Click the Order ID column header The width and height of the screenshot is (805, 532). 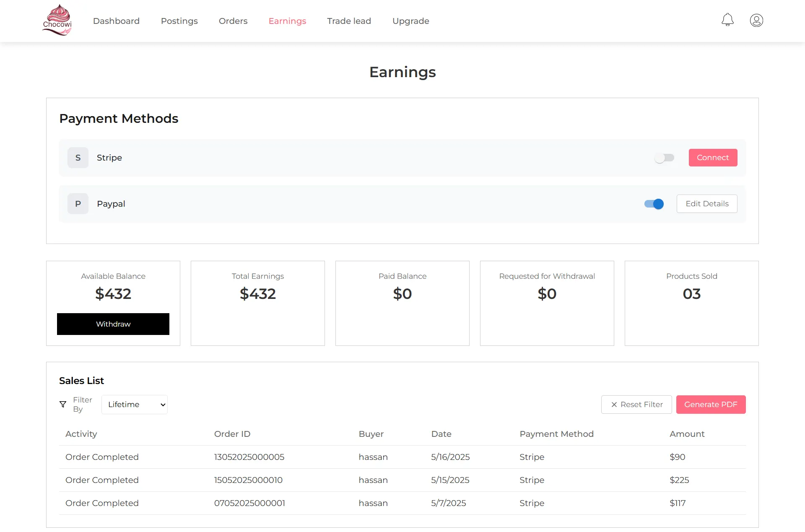232,434
